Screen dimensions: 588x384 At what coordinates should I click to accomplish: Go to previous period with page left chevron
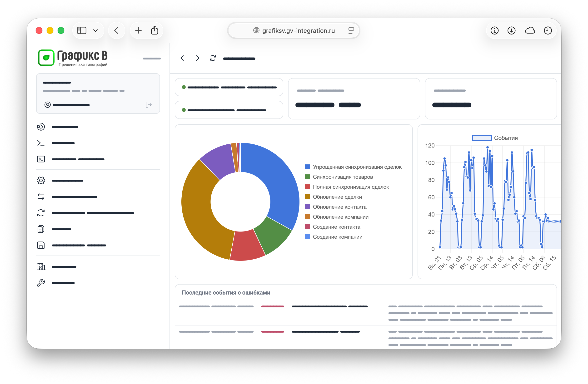point(182,58)
